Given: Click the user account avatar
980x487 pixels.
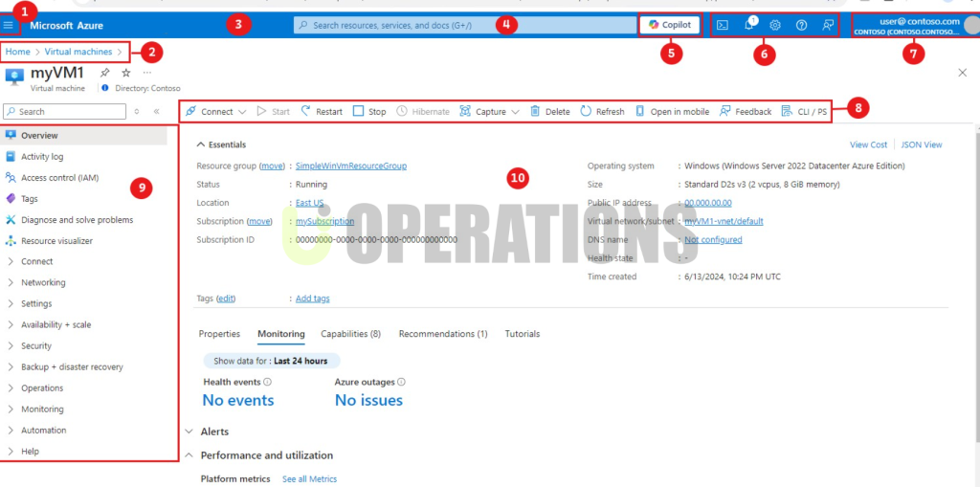Looking at the screenshot, I should pos(971,25).
